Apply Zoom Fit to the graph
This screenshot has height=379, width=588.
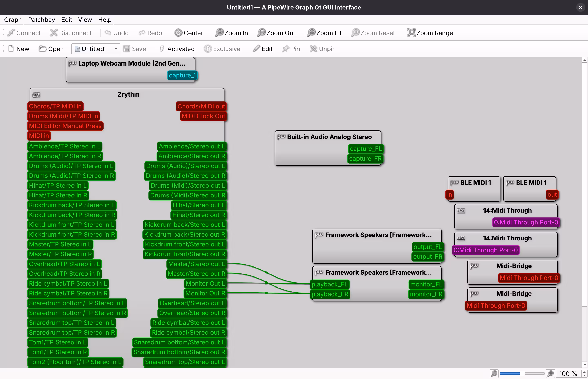coord(324,33)
